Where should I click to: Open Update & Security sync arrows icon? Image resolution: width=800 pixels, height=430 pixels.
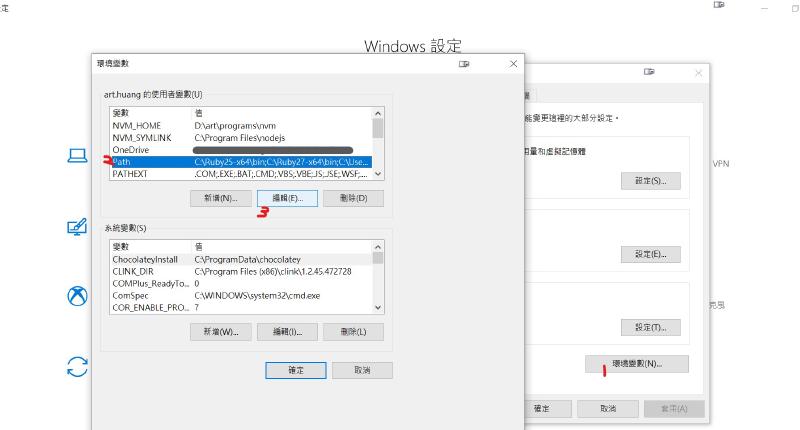[x=77, y=367]
